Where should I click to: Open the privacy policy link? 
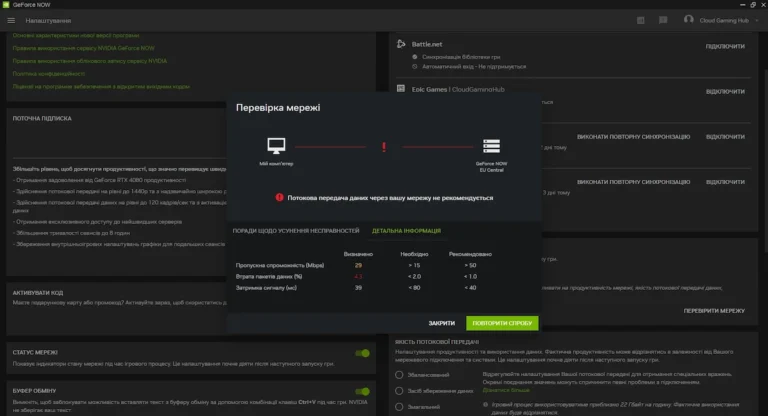coord(48,73)
